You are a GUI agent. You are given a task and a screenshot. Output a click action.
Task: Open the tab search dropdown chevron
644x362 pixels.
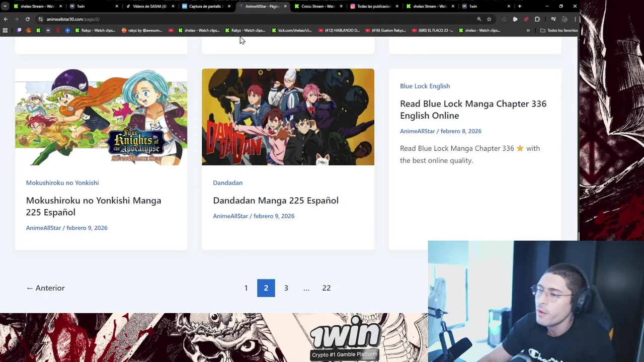point(5,6)
